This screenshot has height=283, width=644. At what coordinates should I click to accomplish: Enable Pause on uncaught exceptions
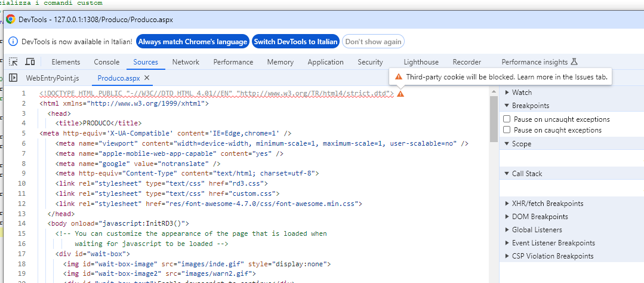coord(507,119)
